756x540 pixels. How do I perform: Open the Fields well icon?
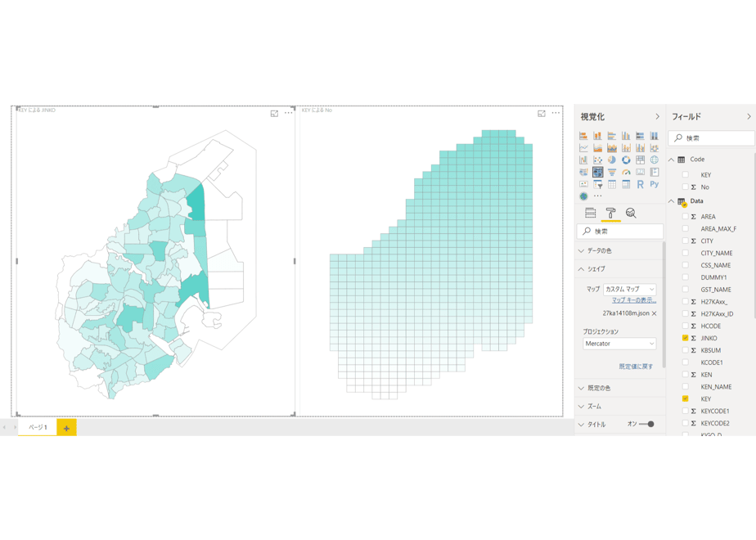click(590, 213)
